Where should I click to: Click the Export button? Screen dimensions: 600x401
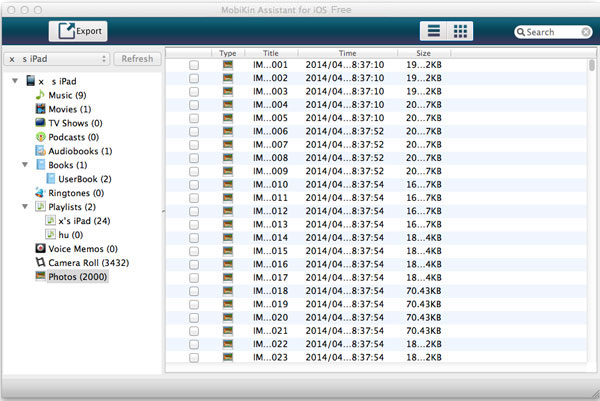[x=79, y=32]
